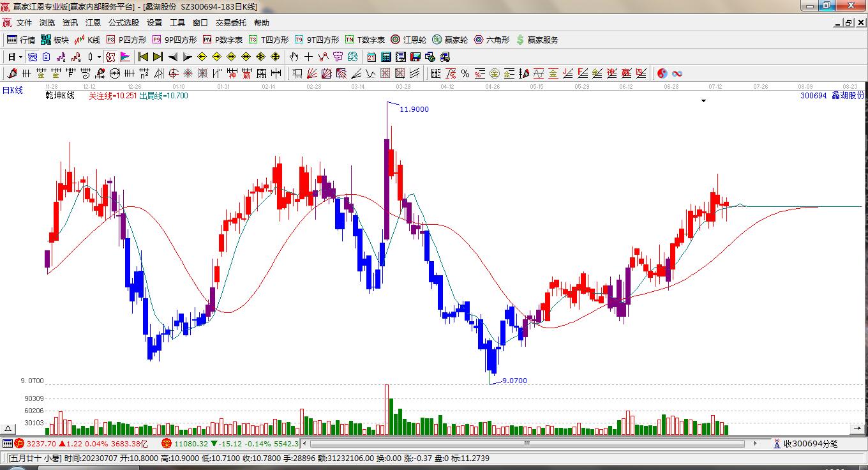Click the red floppy disk save icon

pyautogui.click(x=415, y=57)
